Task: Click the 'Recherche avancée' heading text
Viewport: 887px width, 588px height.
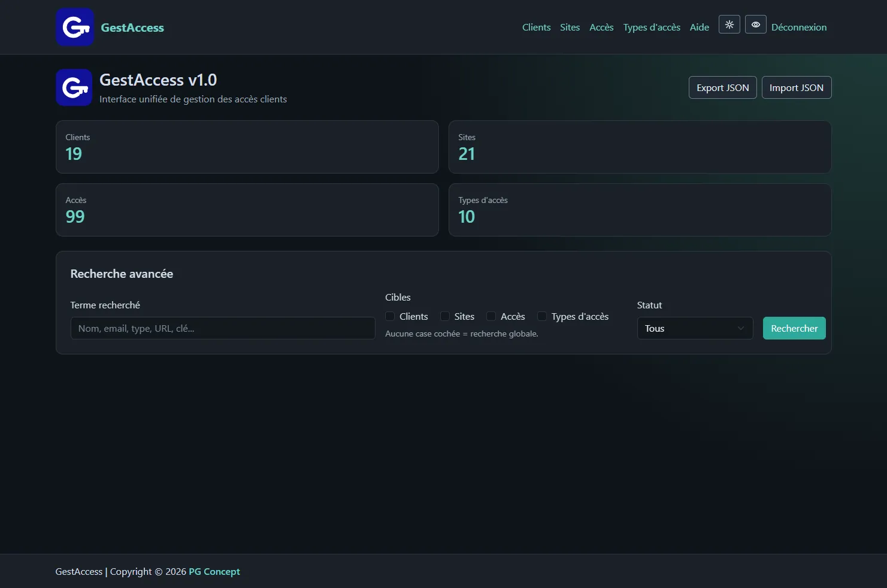Action: coord(122,274)
